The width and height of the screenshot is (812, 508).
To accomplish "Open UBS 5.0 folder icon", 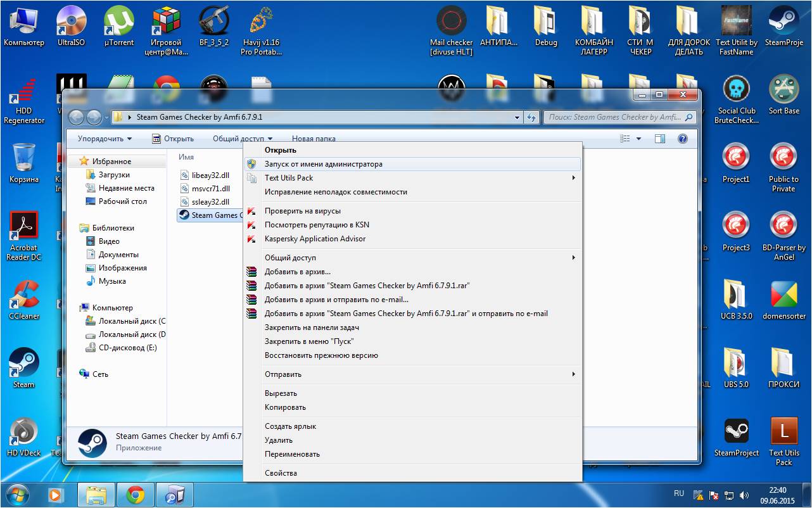I will pyautogui.click(x=736, y=369).
